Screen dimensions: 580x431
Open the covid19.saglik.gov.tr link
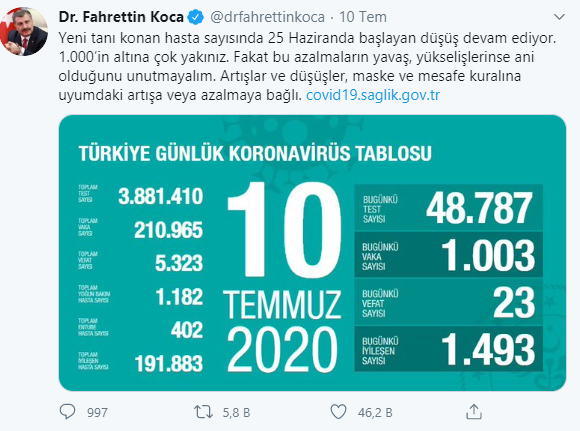coord(373,95)
